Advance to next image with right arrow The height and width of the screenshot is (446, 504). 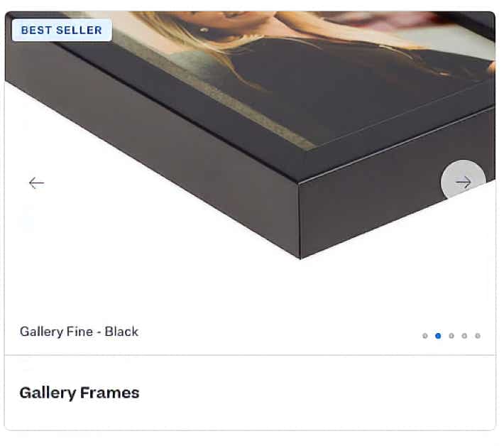[x=463, y=183]
